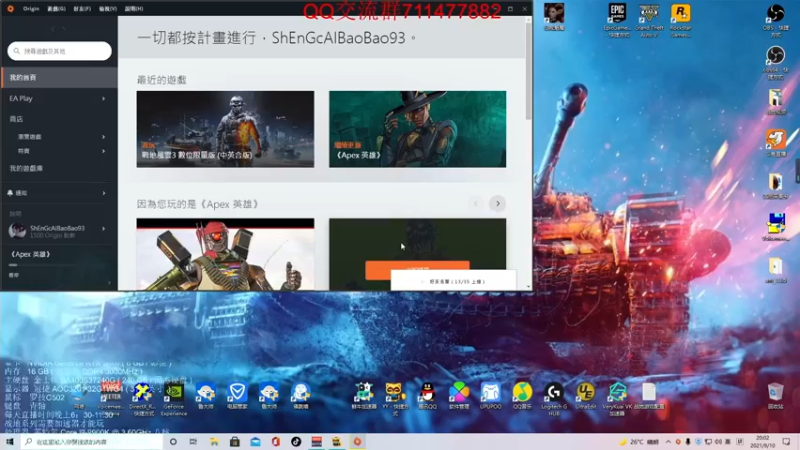Screen dimensions: 800x450
Task: Open UltraEdit desktop shortcut
Action: click(585, 396)
